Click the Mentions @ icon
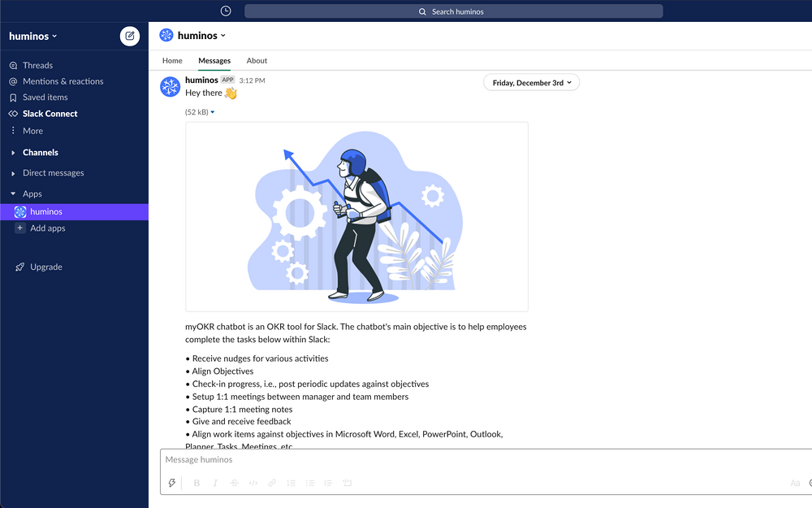The image size is (812, 508). pos(14,81)
